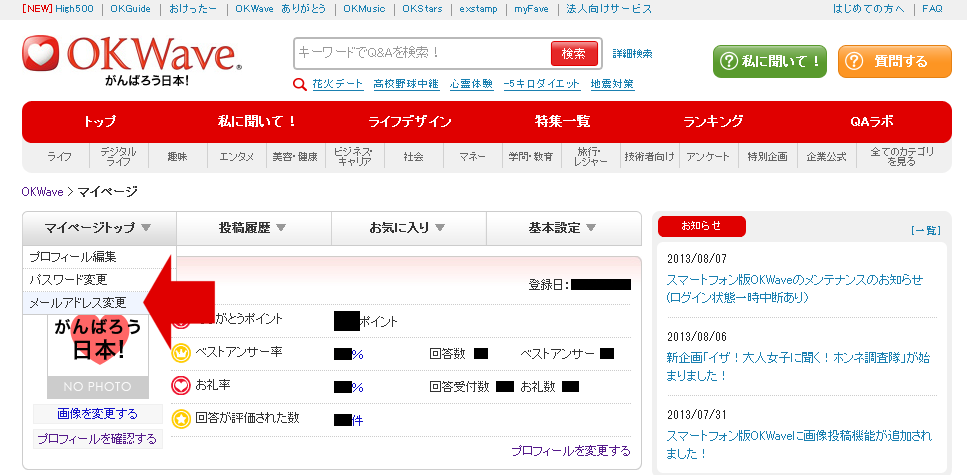Screen dimensions: 967x475
Task: Click the OKWave breadcrumb link
Action: tap(43, 192)
